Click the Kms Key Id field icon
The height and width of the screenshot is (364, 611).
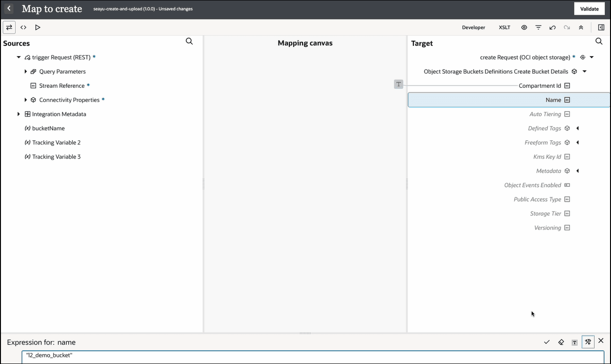pos(568,157)
